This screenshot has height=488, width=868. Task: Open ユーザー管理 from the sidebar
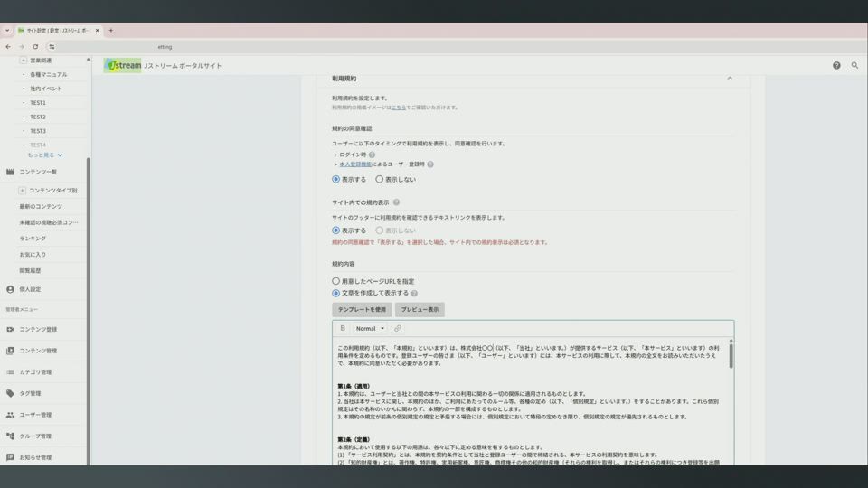pyautogui.click(x=34, y=415)
